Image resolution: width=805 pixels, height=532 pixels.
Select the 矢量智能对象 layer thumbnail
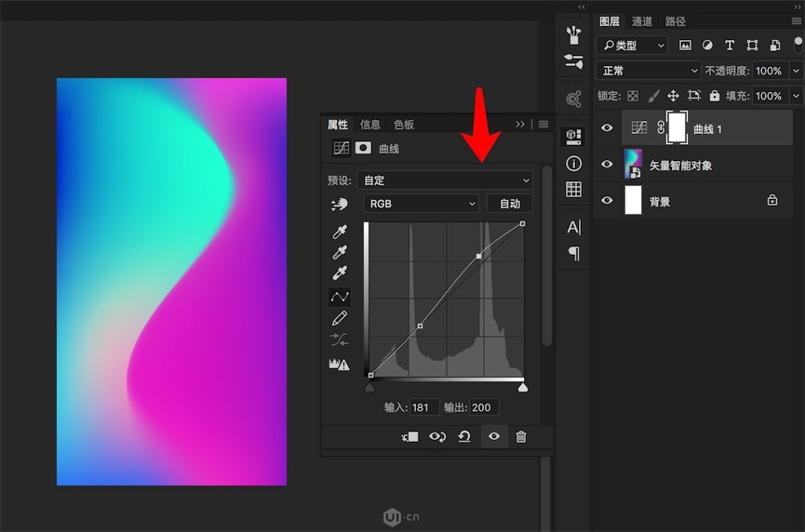pos(633,165)
